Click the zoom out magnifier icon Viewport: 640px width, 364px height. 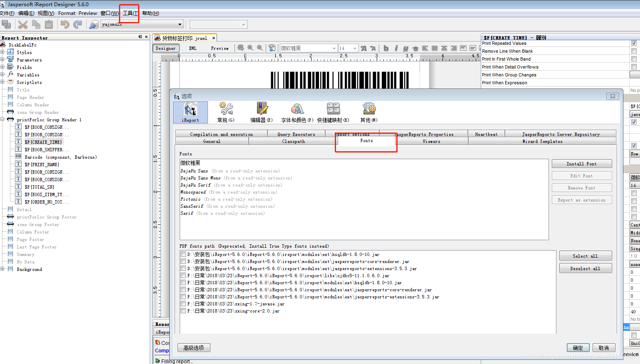[260, 48]
